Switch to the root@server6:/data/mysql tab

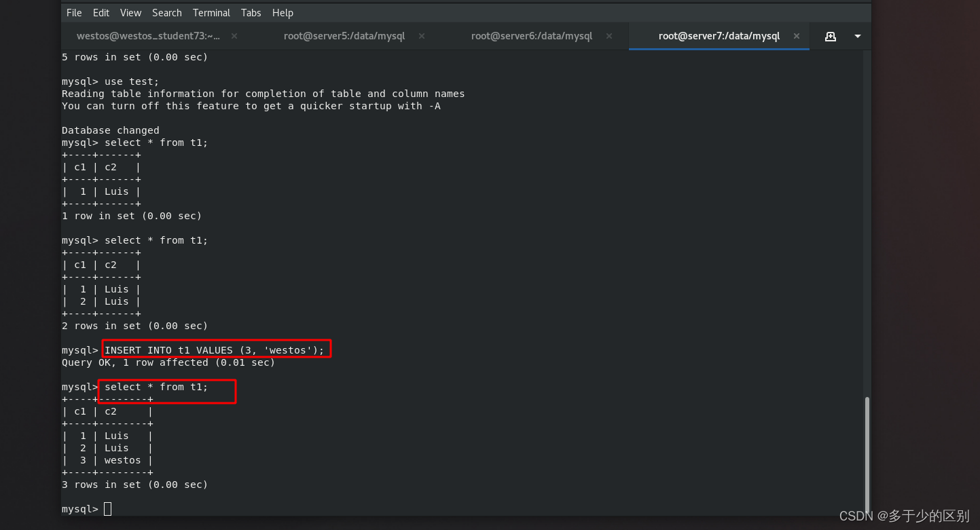(x=532, y=36)
